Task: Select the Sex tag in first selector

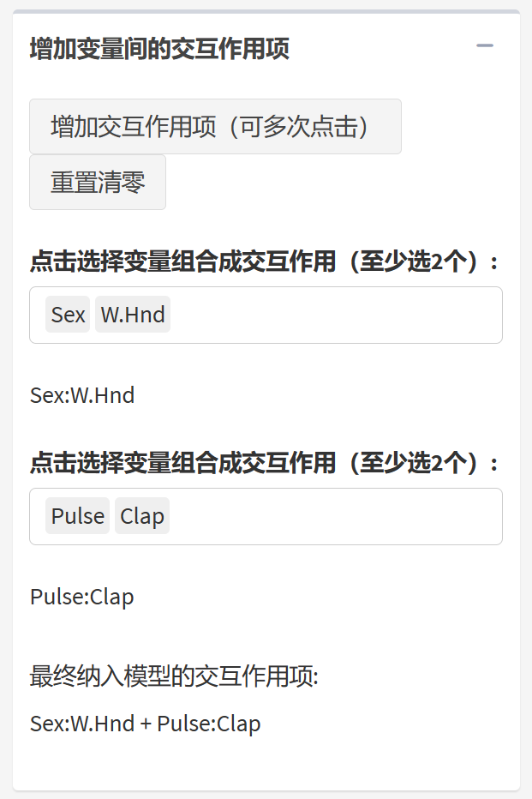Action: point(68,315)
